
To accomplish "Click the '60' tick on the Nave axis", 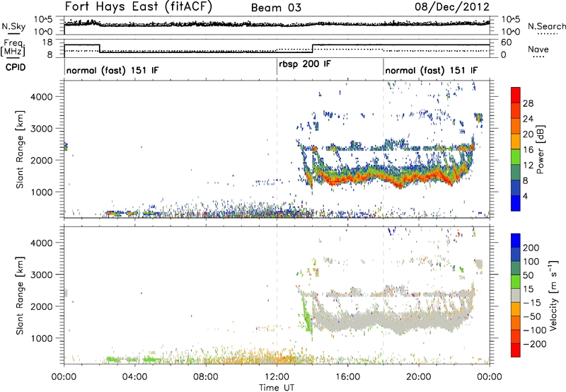I will click(507, 42).
